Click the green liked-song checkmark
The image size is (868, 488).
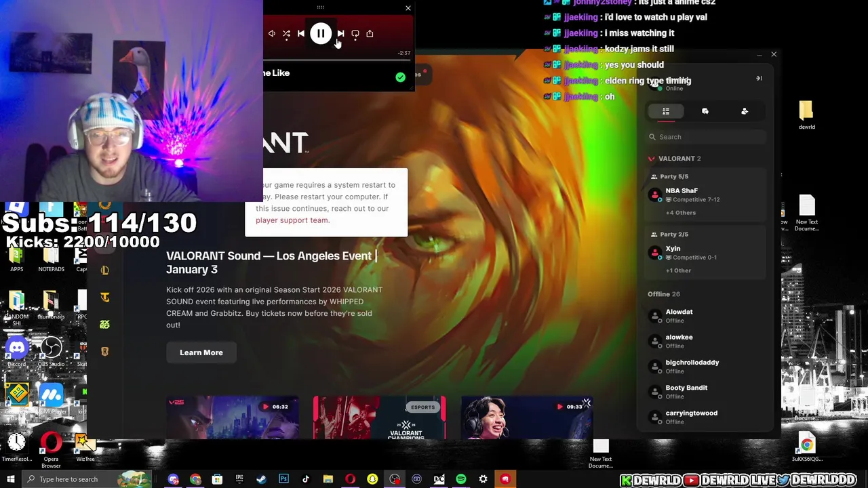[x=400, y=77]
